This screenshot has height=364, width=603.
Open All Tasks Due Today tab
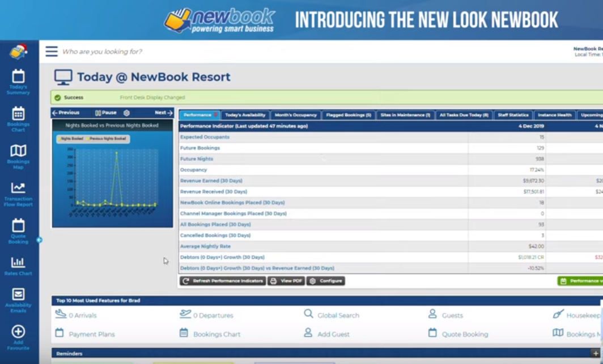coord(464,115)
